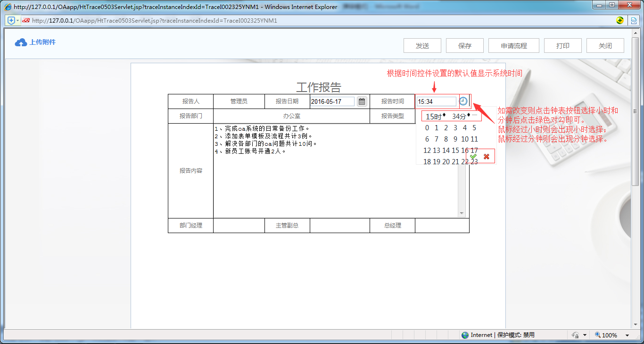The height and width of the screenshot is (344, 644).
Task: Click the 上传附件 cloud upload icon
Action: 21,42
